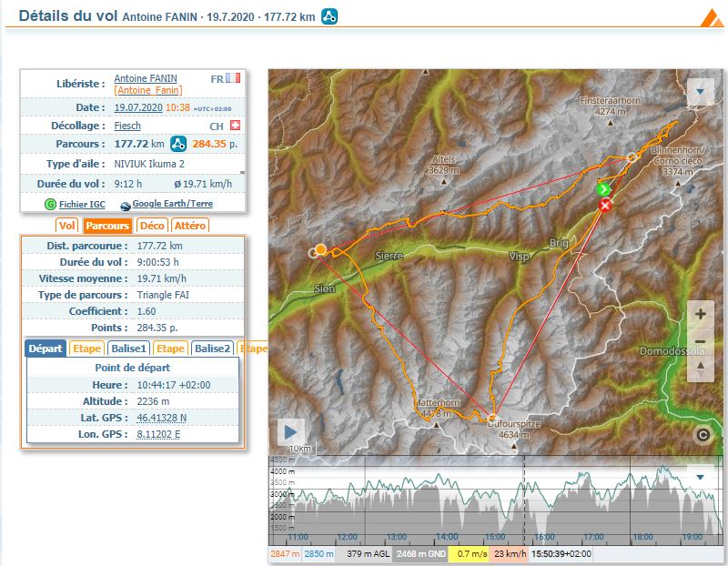The image size is (728, 566).
Task: Click the 16:00 mark on altitude timeline
Action: (544, 537)
